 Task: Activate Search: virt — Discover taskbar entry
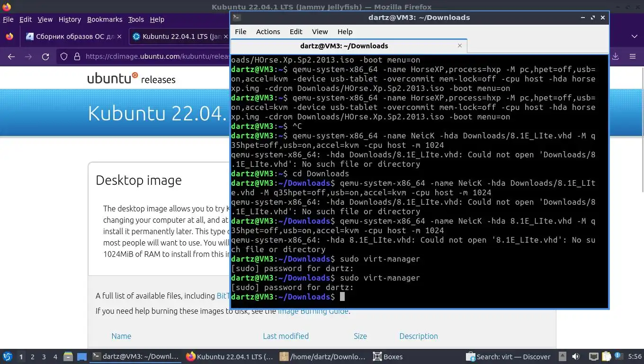[x=509, y=356]
